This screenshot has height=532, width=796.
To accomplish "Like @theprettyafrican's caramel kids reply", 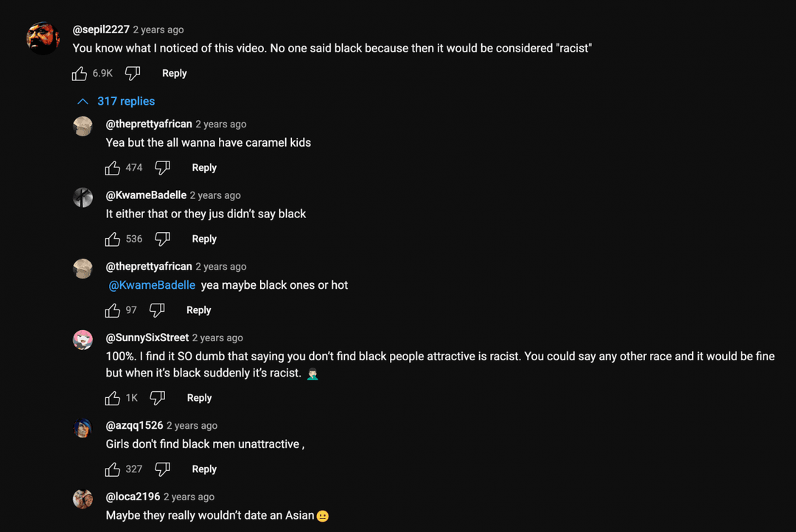I will (x=112, y=167).
